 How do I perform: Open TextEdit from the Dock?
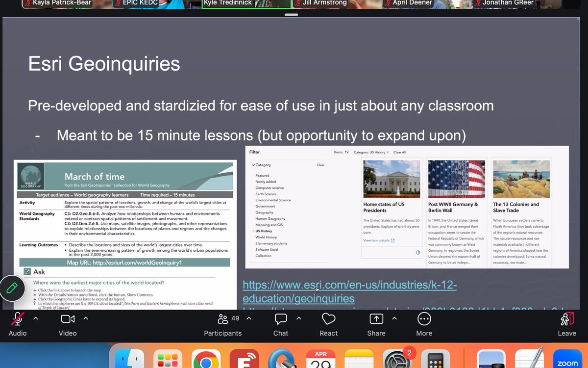click(x=529, y=359)
